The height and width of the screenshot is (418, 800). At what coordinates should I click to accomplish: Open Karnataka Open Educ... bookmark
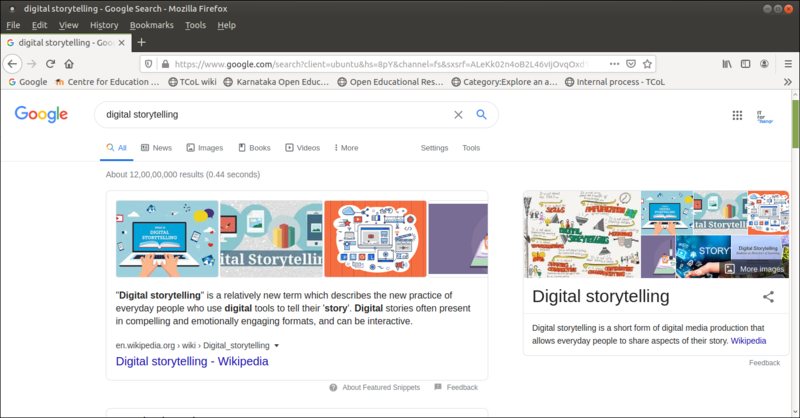coord(276,82)
